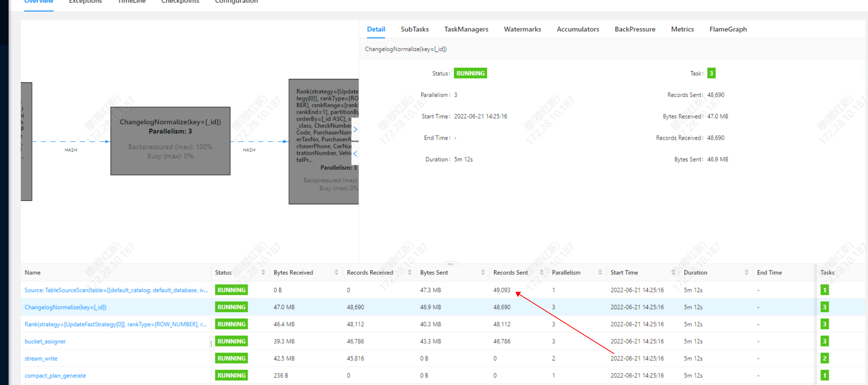Image resolution: width=868 pixels, height=385 pixels.
Task: Click the End Time column header
Action: tap(769, 273)
